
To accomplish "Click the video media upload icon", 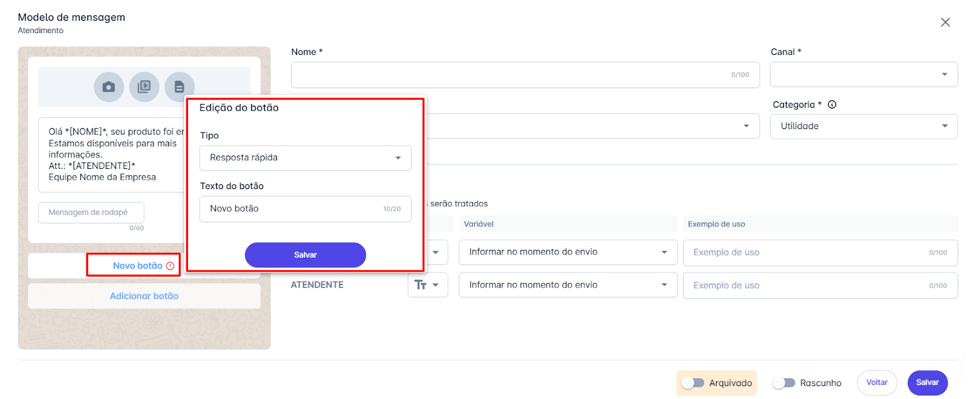I will pos(145,87).
